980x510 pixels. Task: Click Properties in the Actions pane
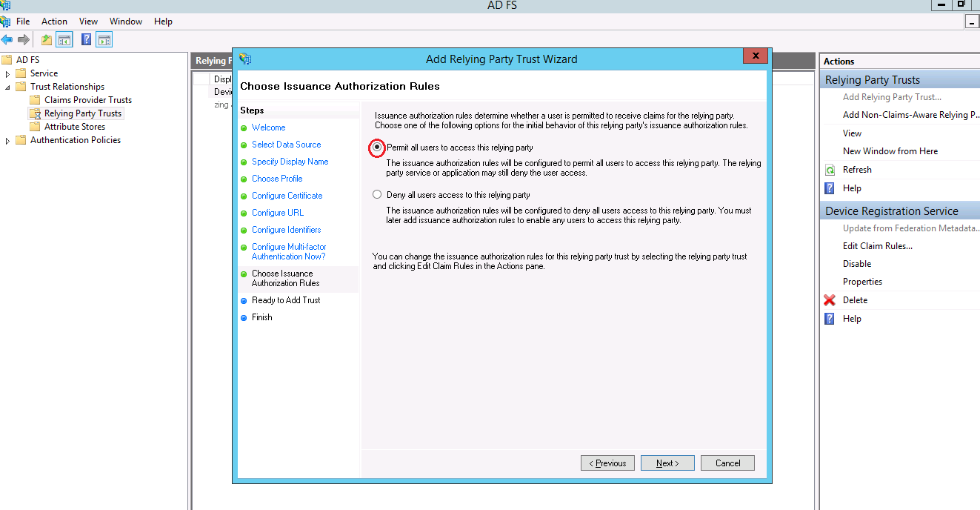pyautogui.click(x=862, y=282)
